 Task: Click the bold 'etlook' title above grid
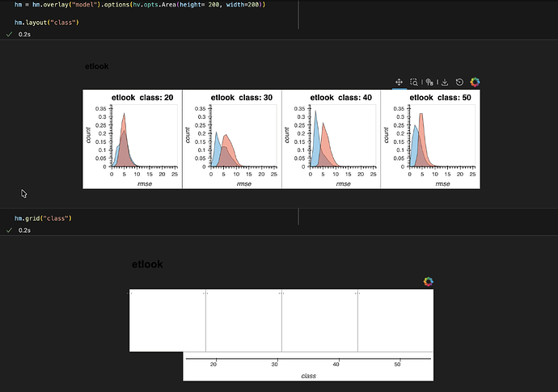pyautogui.click(x=147, y=264)
